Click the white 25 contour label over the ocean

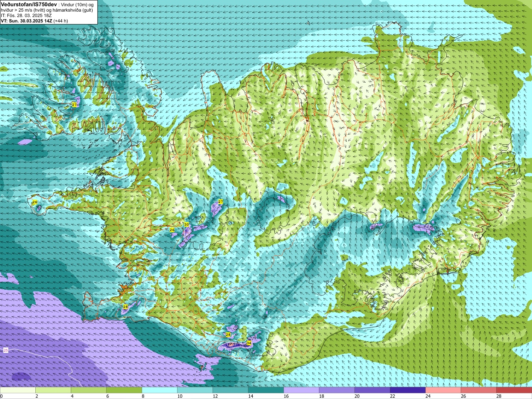6,350
